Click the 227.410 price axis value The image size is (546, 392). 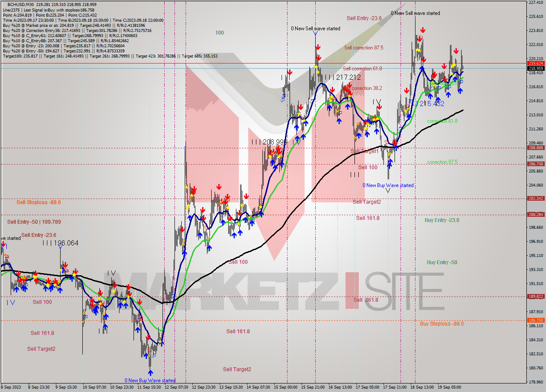click(x=536, y=3)
